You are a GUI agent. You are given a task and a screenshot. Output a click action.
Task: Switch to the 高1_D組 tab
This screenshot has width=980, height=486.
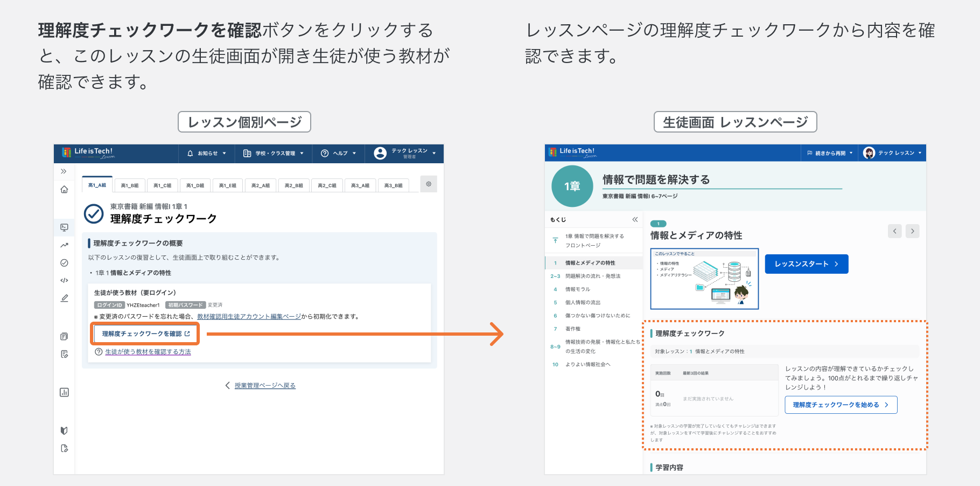195,185
